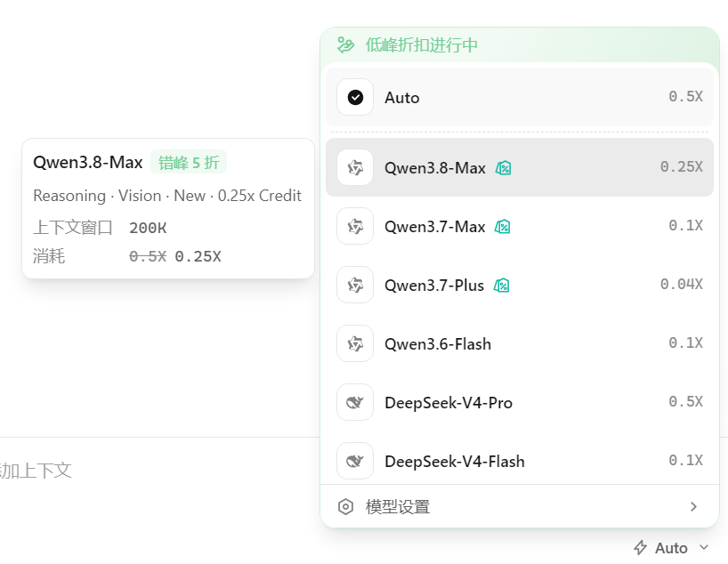Click the 低峰折扣进行中 banner text
728x564 pixels.
click(421, 45)
